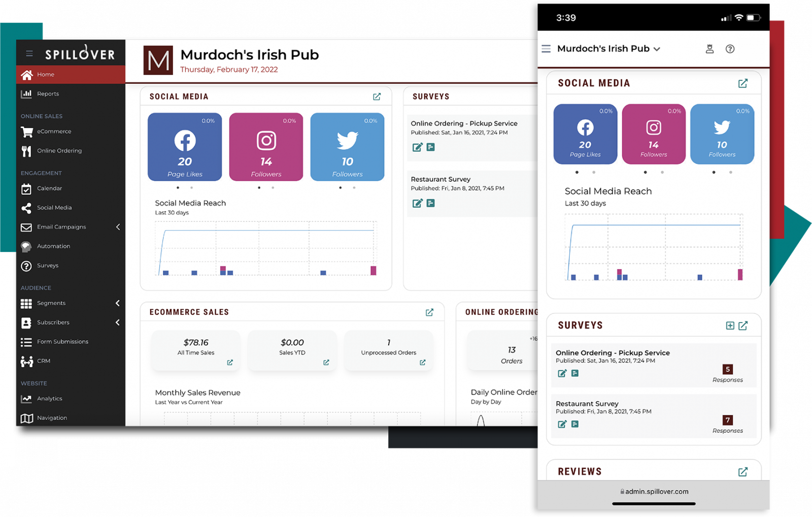Open Sales YTD link icon

[x=326, y=363]
